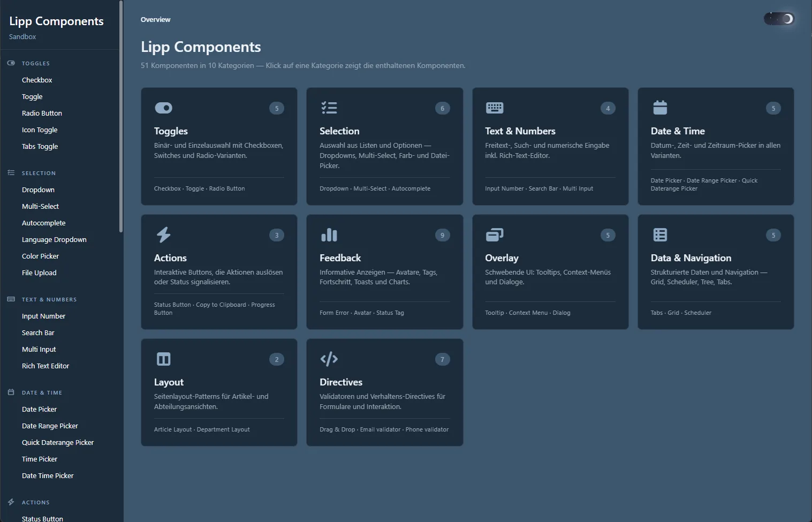Click the Text & Numbers keyboard icon
812x522 pixels.
click(495, 108)
